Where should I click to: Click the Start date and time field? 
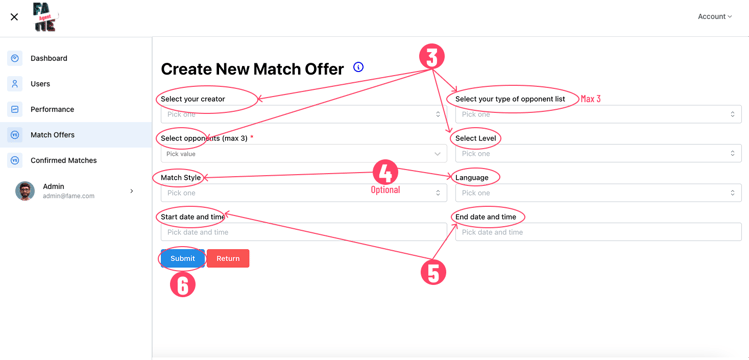[x=304, y=232]
